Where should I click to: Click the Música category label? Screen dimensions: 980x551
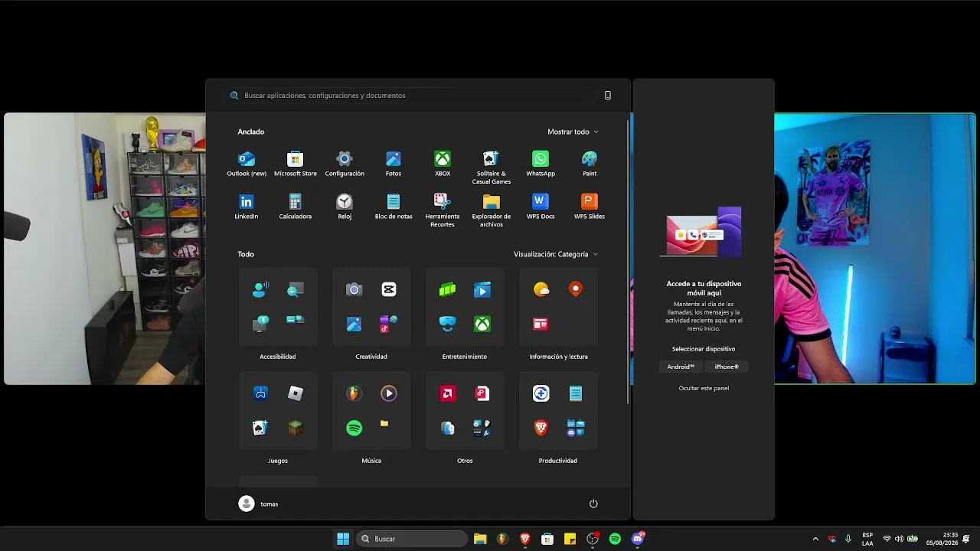[371, 461]
